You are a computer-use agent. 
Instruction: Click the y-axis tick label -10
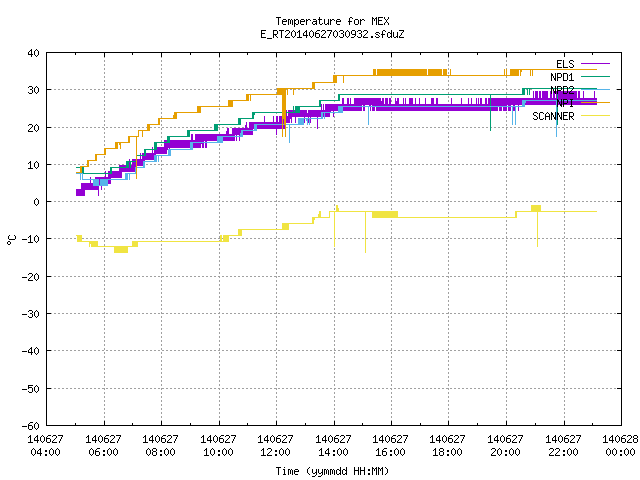pos(31,239)
